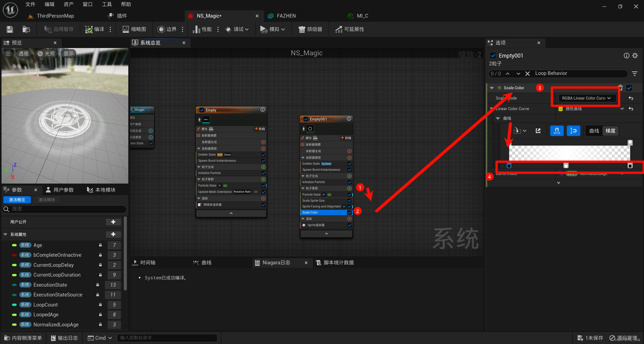The image size is (644, 344).
Task: Expand the 调试 debug dropdown
Action: [237, 29]
